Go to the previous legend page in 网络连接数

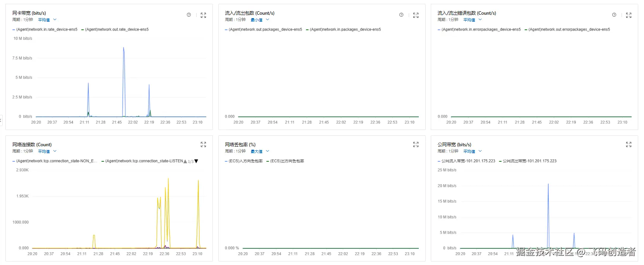pyautogui.click(x=185, y=161)
